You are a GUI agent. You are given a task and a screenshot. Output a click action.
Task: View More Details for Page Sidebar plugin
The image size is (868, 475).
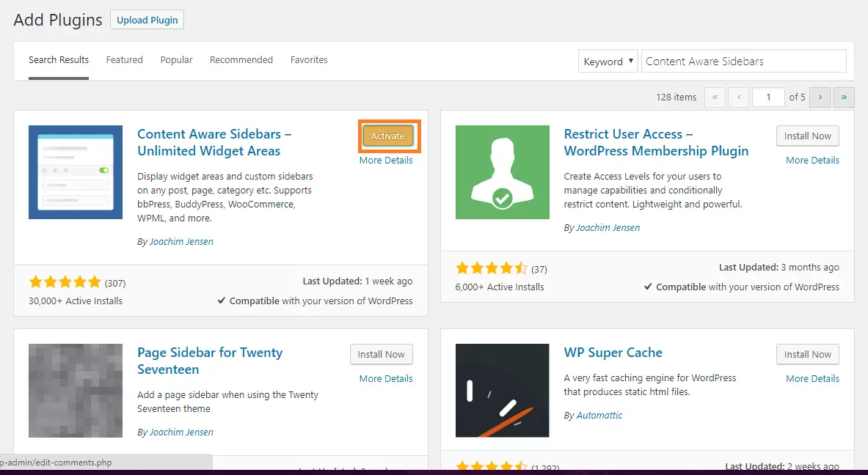[x=386, y=379]
